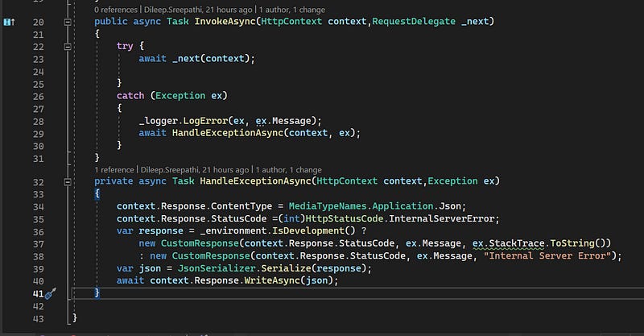Click Exception type on line 26
644x336 pixels.
point(180,95)
